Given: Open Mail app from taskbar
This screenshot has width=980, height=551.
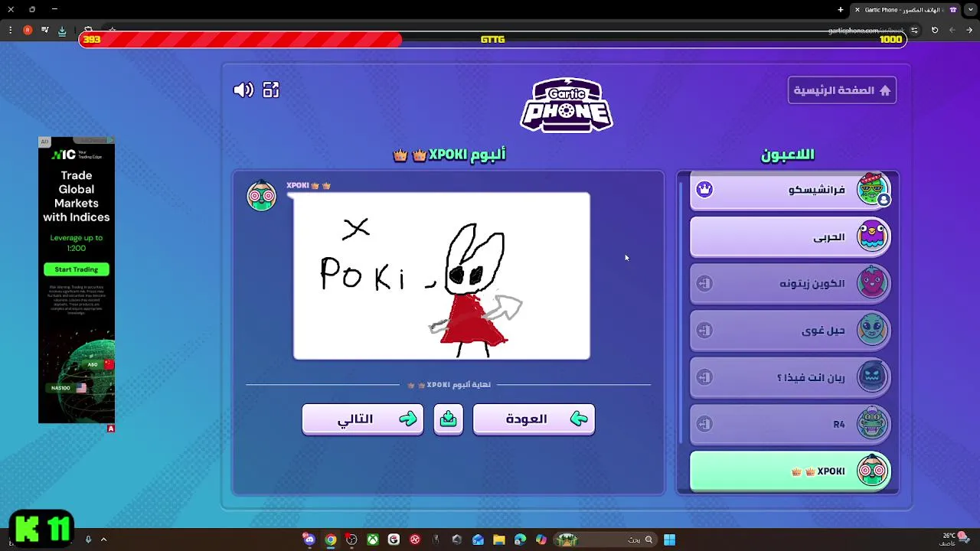Looking at the screenshot, I should tap(478, 540).
